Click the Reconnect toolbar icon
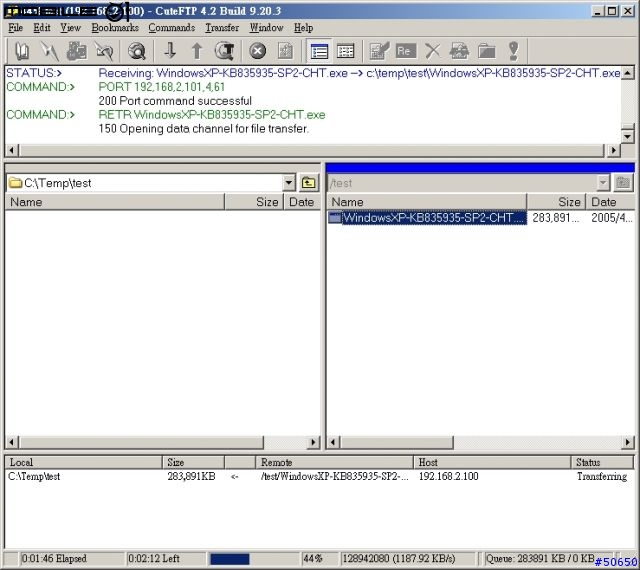This screenshot has height=570, width=640. [104, 51]
